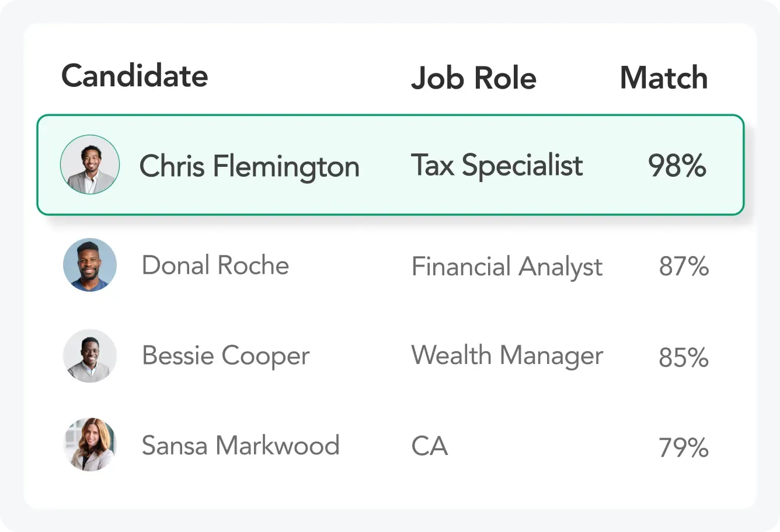The width and height of the screenshot is (780, 532).
Task: Click Chris Flemington's 98% match score
Action: pos(676,165)
